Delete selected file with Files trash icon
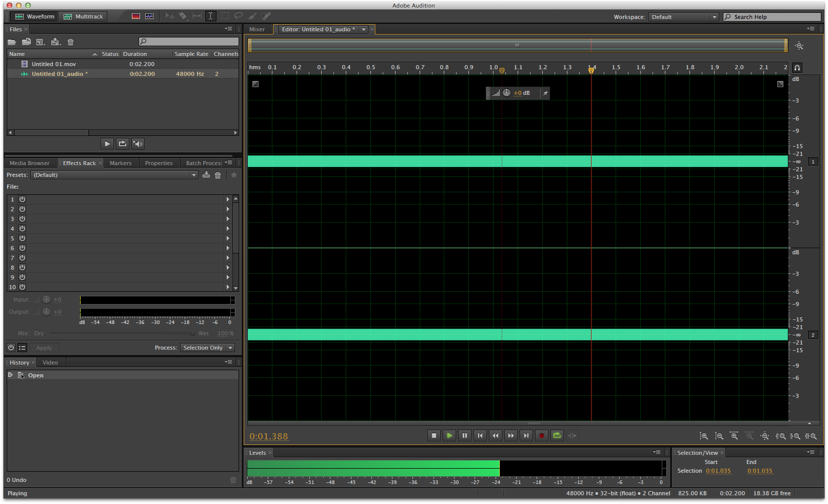 point(71,42)
